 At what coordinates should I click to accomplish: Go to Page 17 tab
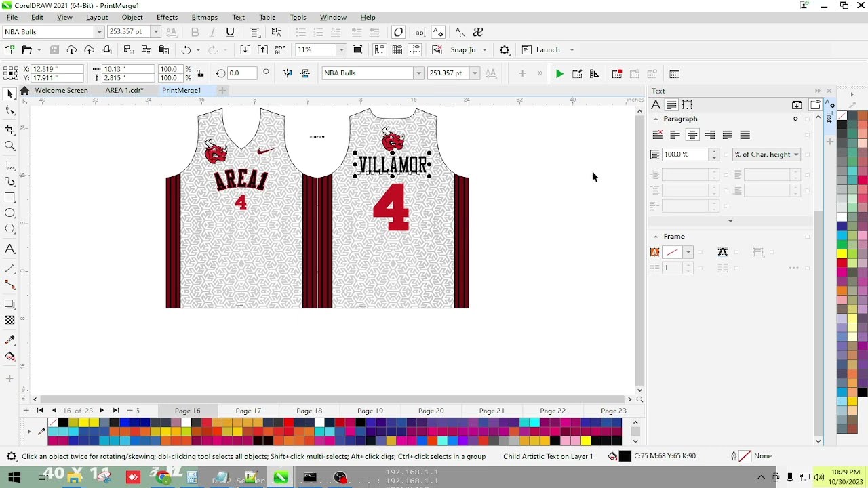[248, 411]
